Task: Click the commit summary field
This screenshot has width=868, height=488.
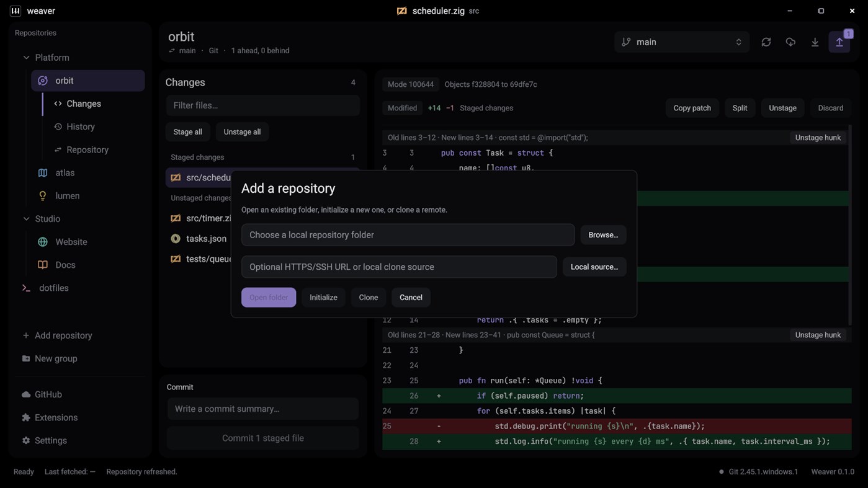Action: pos(263,409)
